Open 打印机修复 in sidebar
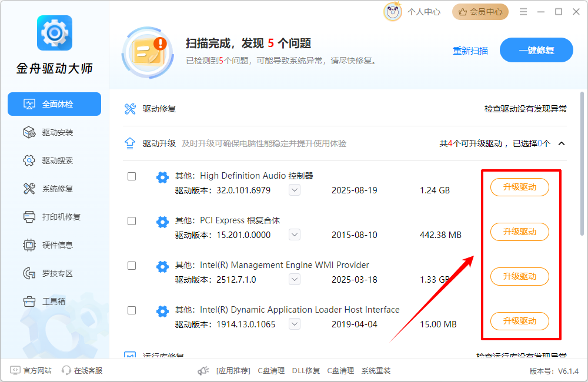This screenshot has width=588, height=382. pyautogui.click(x=54, y=217)
